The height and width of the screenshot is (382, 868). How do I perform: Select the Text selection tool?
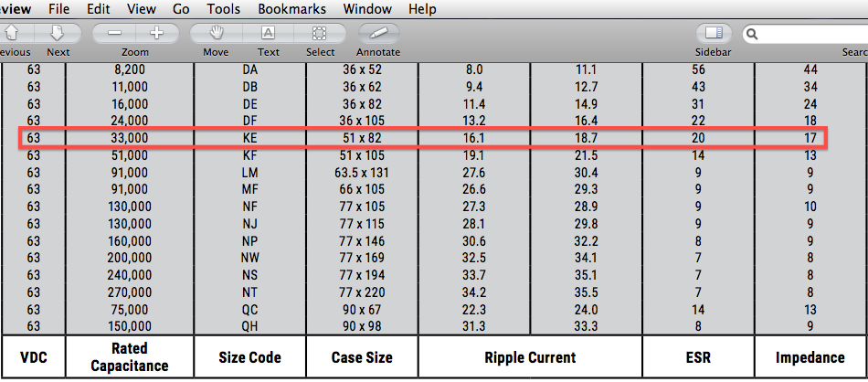[x=268, y=33]
